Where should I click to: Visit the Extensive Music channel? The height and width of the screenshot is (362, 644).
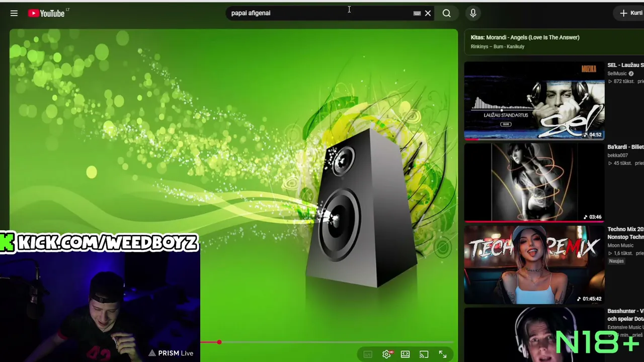tap(625, 327)
